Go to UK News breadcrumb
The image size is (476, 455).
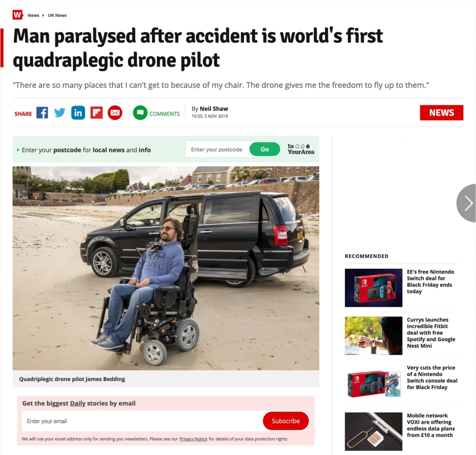click(57, 15)
